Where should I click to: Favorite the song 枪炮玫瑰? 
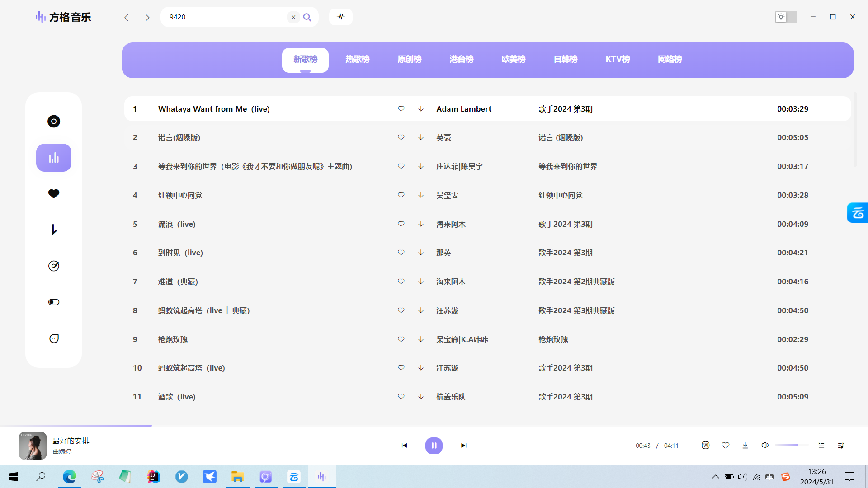[x=401, y=339]
